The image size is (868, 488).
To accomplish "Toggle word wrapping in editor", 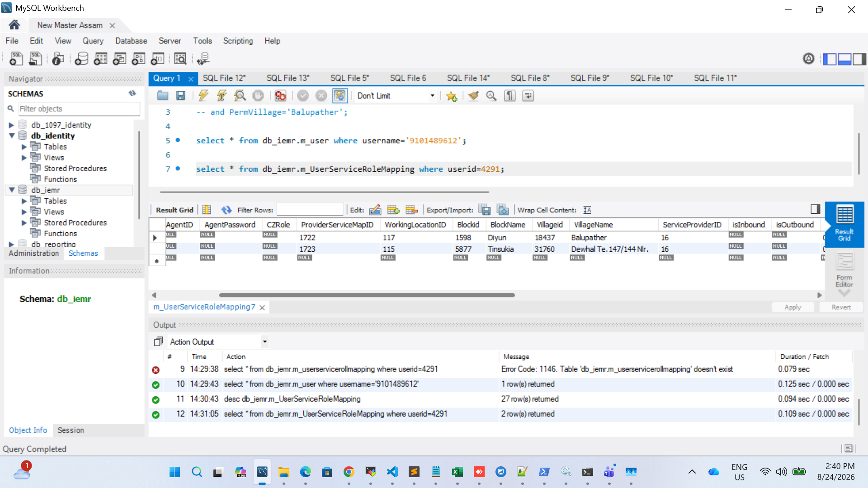I will click(528, 96).
